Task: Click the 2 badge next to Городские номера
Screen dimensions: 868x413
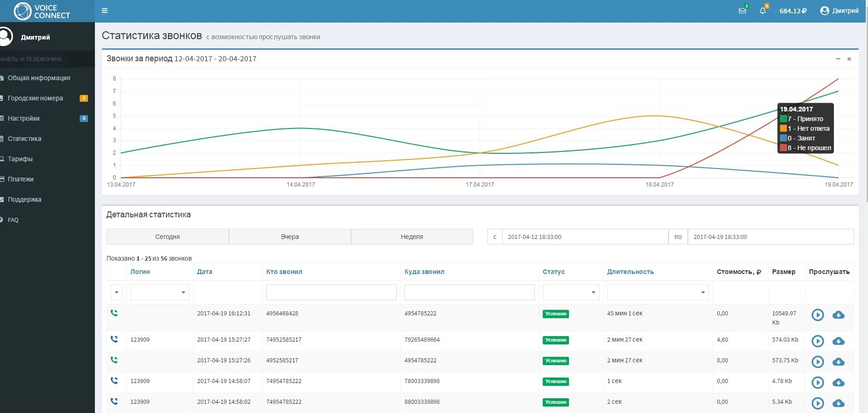Action: pyautogui.click(x=84, y=98)
